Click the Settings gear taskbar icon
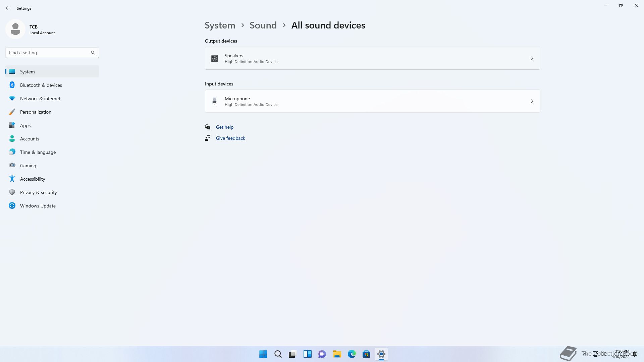 (x=381, y=354)
